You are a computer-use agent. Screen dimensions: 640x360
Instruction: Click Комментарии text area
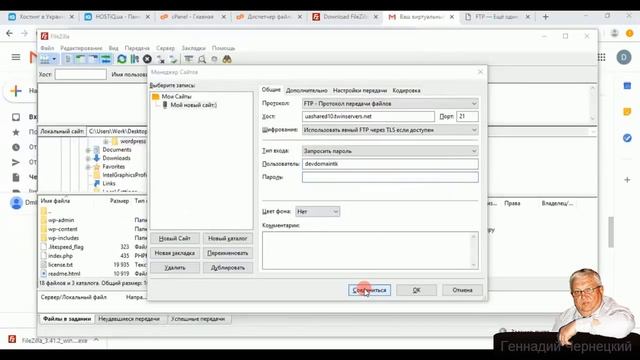(370, 250)
